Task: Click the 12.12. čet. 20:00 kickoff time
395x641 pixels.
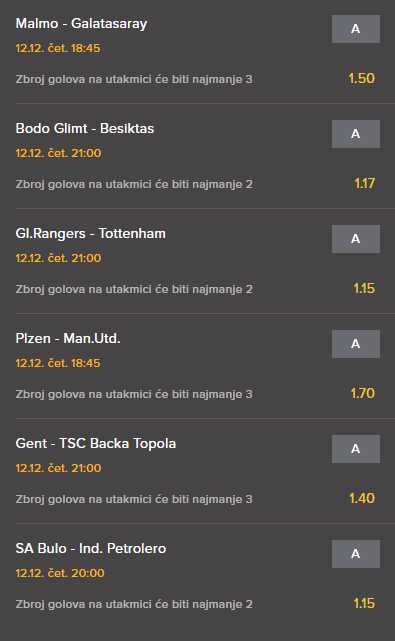Action: pyautogui.click(x=60, y=573)
